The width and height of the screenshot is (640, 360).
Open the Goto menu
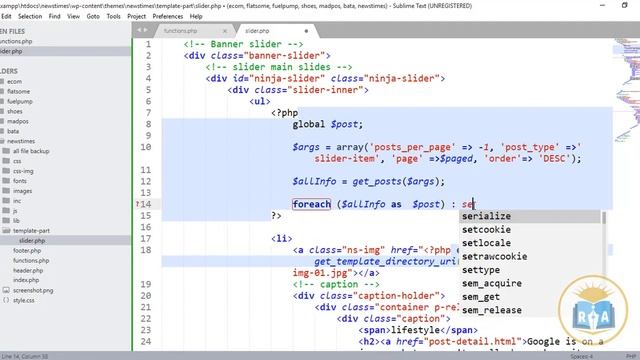coord(93,16)
